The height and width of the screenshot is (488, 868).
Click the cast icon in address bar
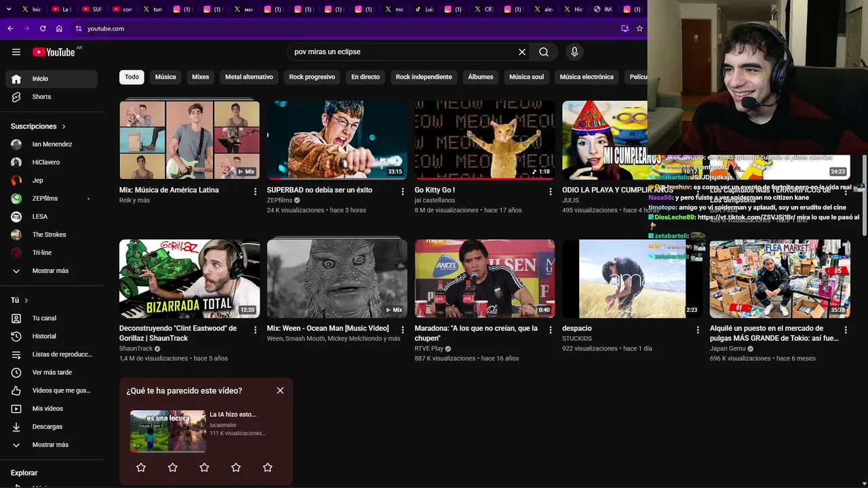coord(625,28)
